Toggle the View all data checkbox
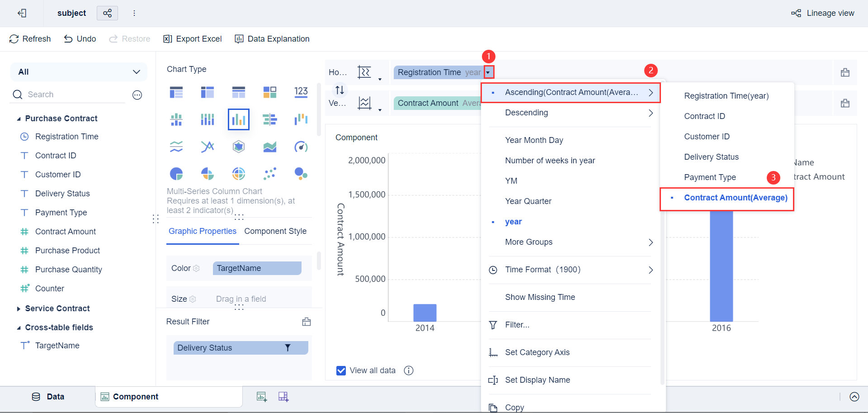 (341, 370)
